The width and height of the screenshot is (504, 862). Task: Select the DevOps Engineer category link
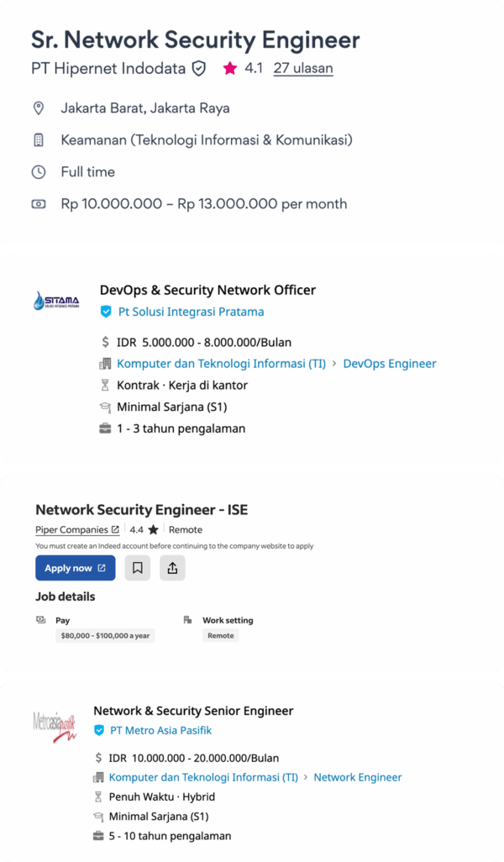tap(390, 363)
